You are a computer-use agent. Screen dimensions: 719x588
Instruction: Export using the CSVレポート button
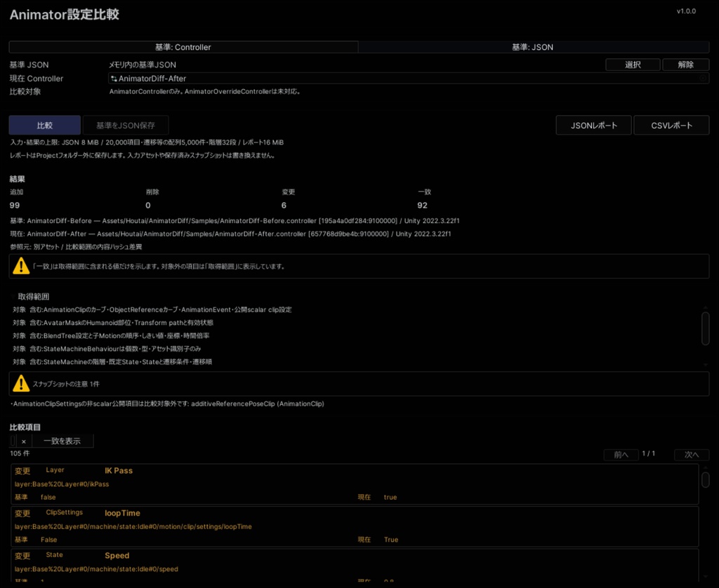[x=672, y=125]
